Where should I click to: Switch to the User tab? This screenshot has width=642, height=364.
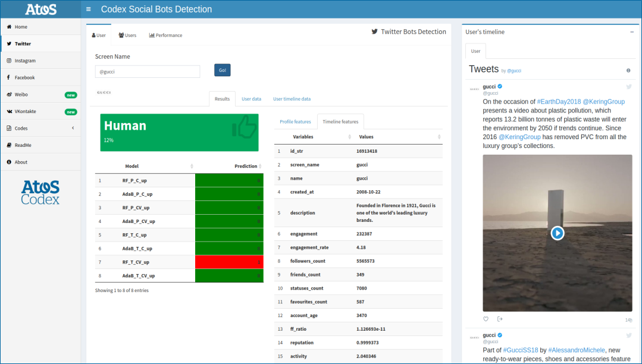pyautogui.click(x=99, y=35)
